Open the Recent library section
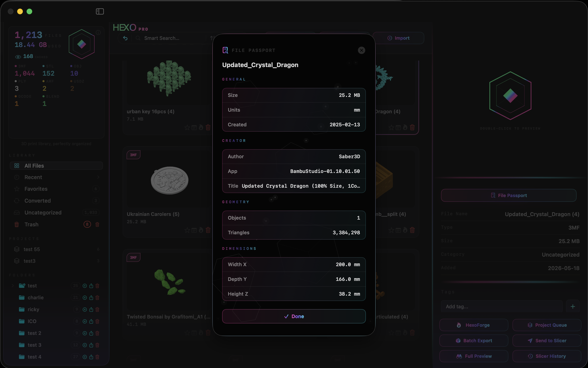Image resolution: width=588 pixels, height=368 pixels. 56,177
